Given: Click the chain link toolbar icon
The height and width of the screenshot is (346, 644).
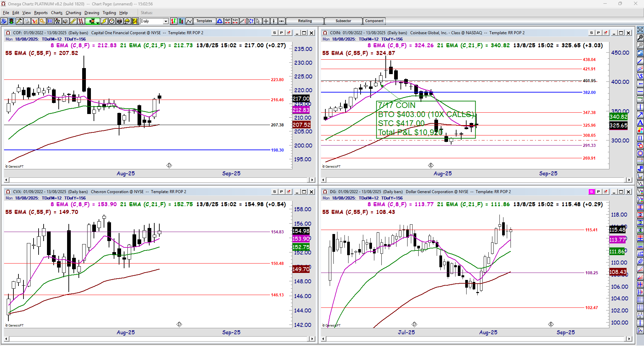Looking at the screenshot, I should click(73, 21).
